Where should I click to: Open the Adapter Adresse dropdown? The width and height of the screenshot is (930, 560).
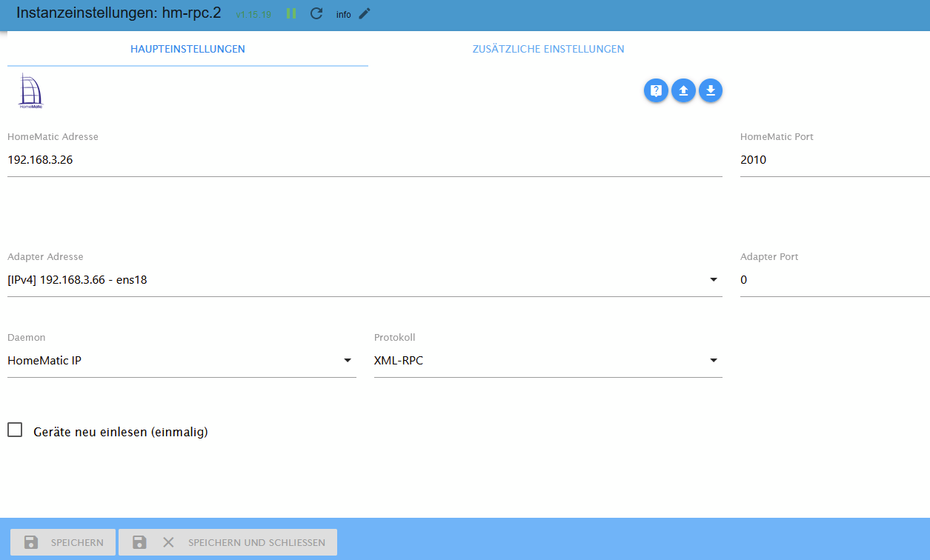(x=365, y=280)
